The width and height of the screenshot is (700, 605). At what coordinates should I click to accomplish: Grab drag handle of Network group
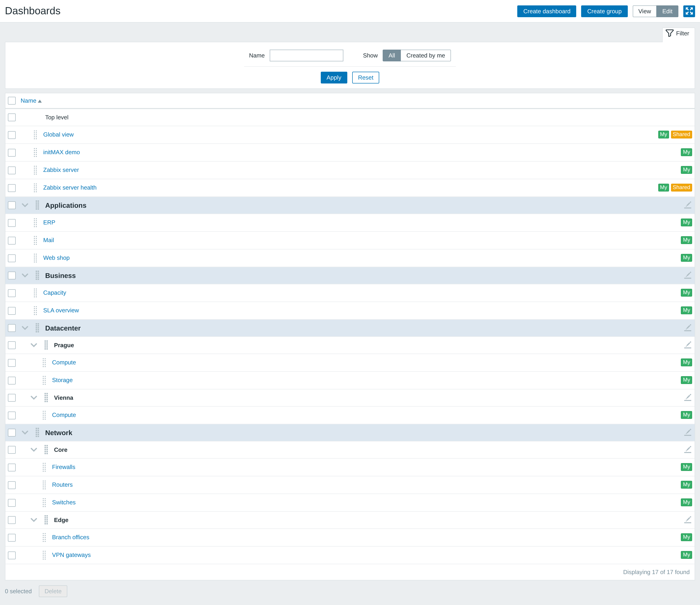pyautogui.click(x=38, y=432)
